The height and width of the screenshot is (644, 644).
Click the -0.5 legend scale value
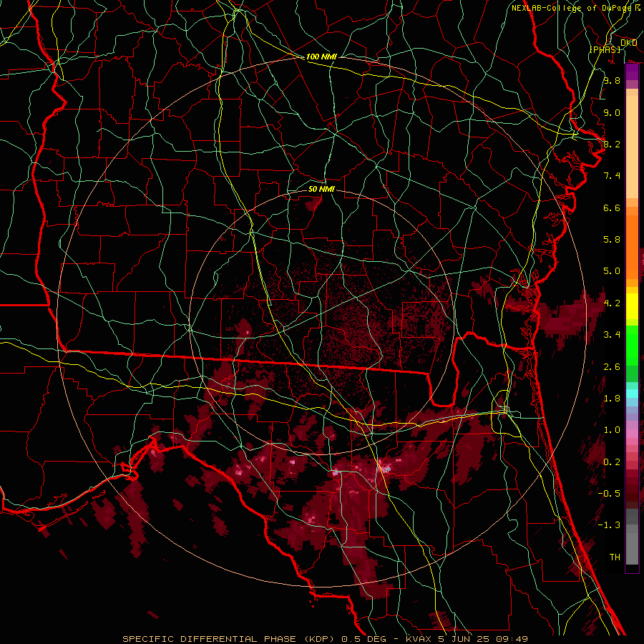point(609,494)
